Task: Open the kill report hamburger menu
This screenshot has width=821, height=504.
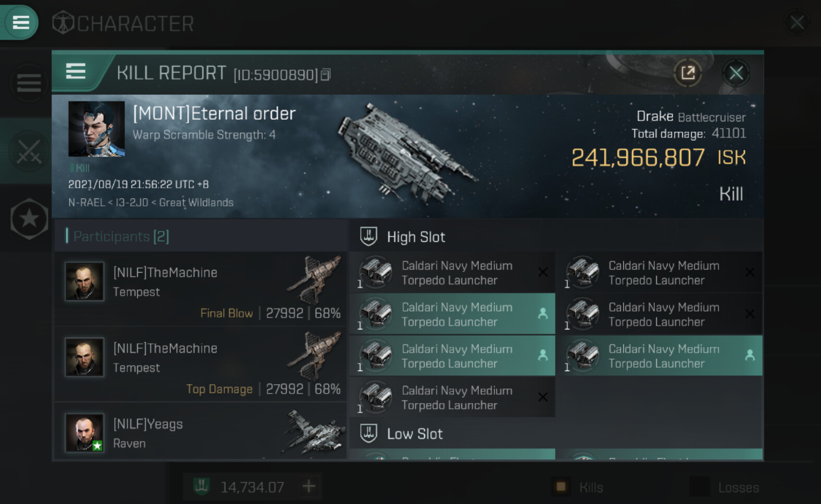Action: tap(76, 71)
